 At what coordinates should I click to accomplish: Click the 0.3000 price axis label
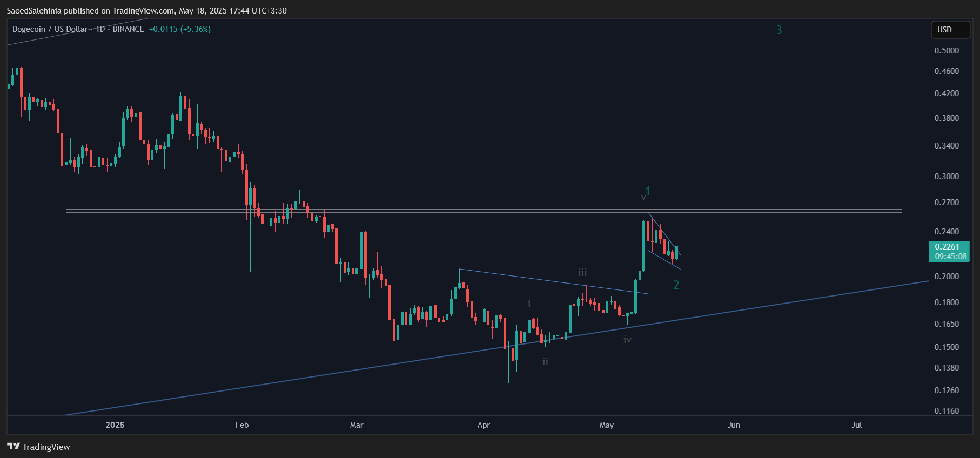click(947, 177)
